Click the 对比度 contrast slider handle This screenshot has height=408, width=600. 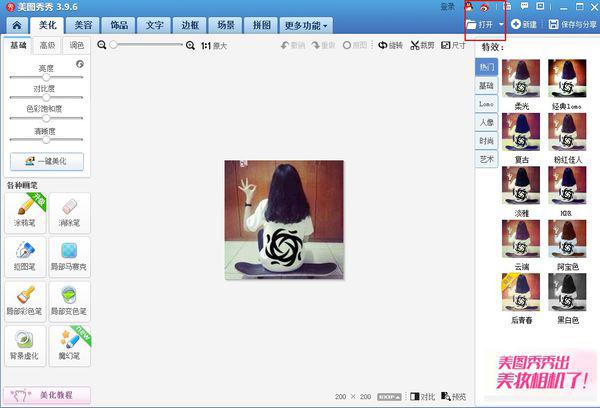tap(46, 98)
